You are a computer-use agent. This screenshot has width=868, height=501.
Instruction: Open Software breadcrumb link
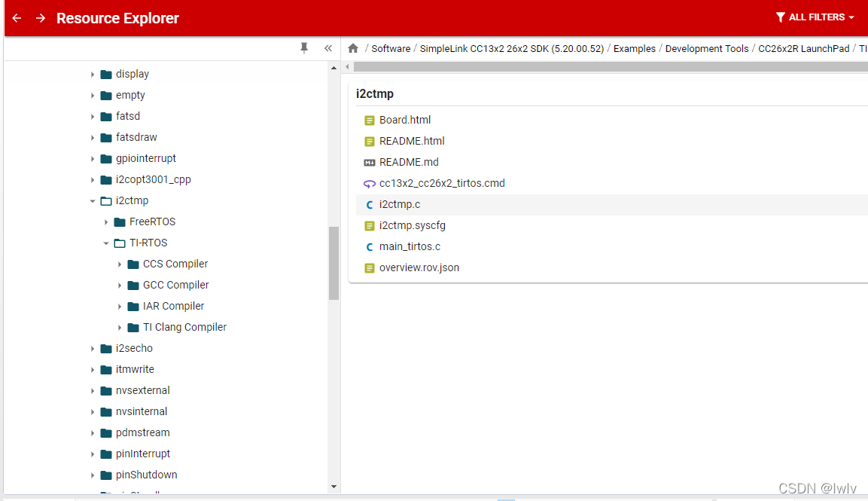pyautogui.click(x=391, y=49)
